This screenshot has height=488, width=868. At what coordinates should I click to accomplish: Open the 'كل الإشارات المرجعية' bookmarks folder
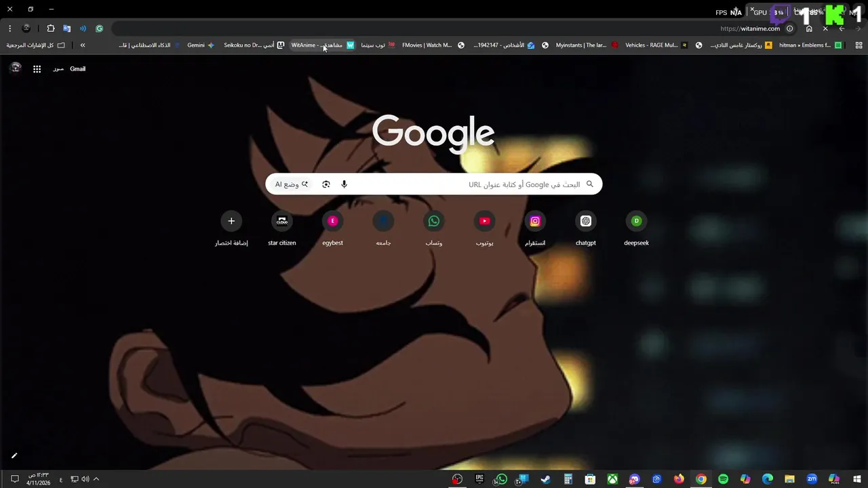tap(36, 45)
